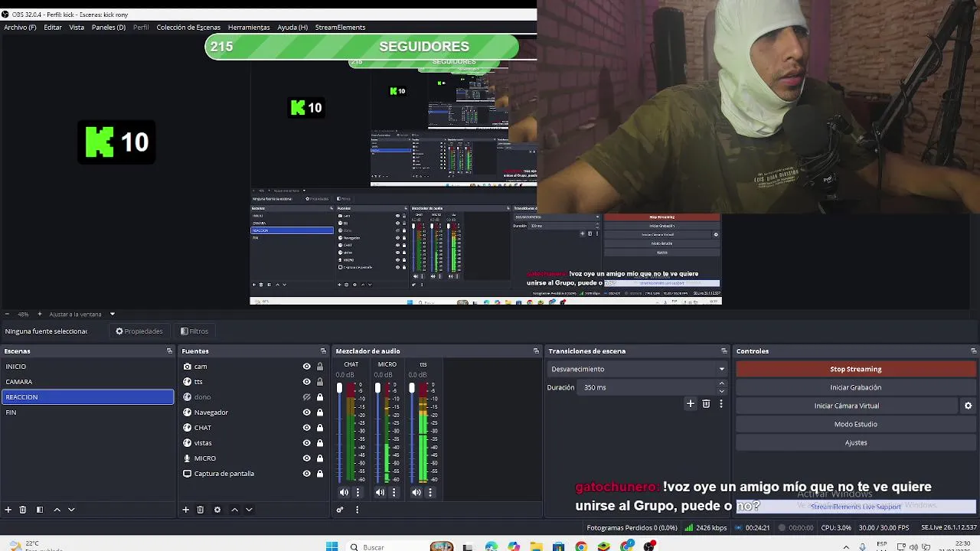Open the Desvanecimiento transition dropdown
Viewport: 980px width, 551px height.
tap(639, 369)
